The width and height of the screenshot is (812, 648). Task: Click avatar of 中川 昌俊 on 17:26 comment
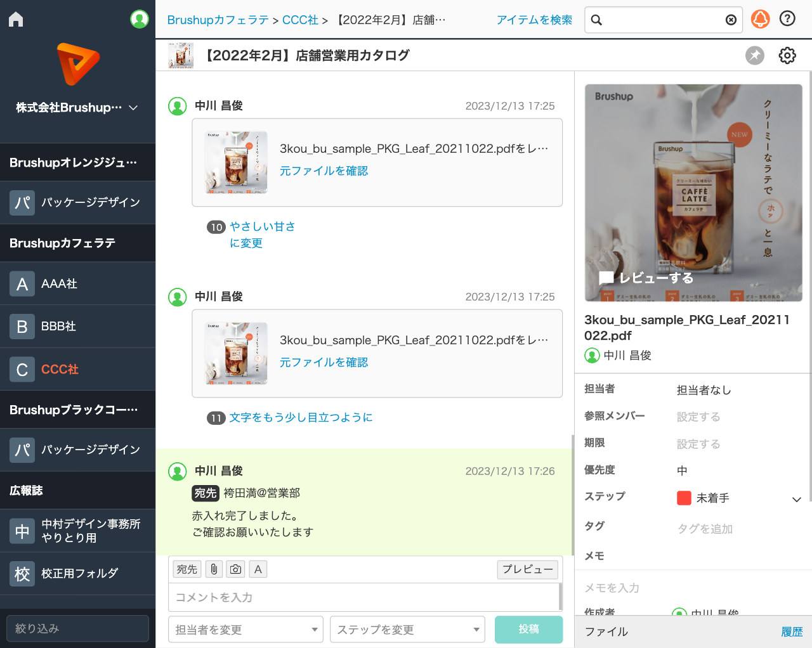(x=178, y=471)
